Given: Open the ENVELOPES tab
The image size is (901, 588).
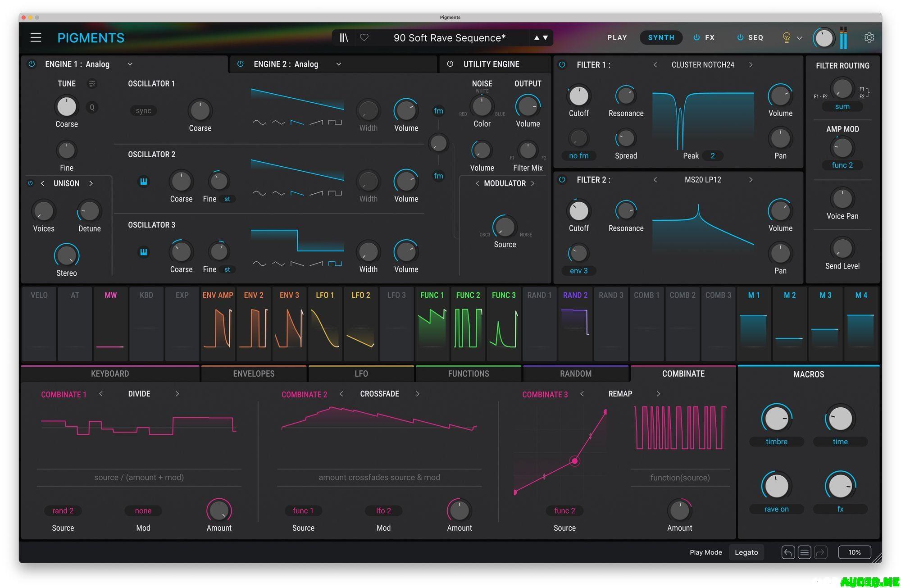Looking at the screenshot, I should pyautogui.click(x=254, y=374).
